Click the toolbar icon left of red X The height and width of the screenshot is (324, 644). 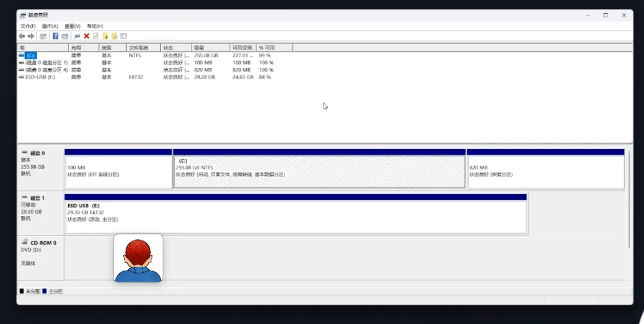click(x=77, y=36)
